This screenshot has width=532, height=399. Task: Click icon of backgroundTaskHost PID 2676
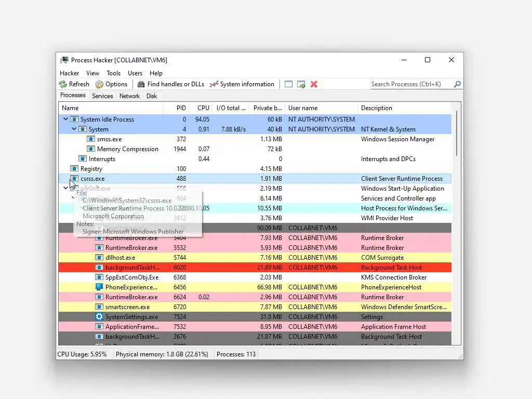(x=99, y=336)
